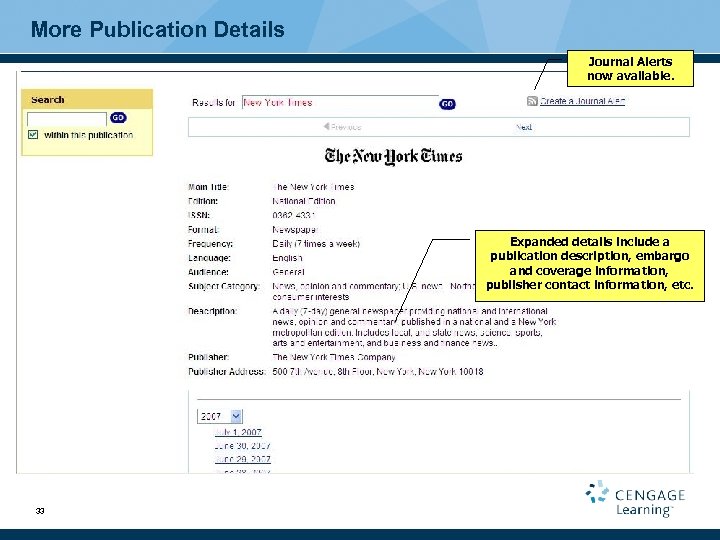
Task: Go to the Previous result
Action: 342,127
